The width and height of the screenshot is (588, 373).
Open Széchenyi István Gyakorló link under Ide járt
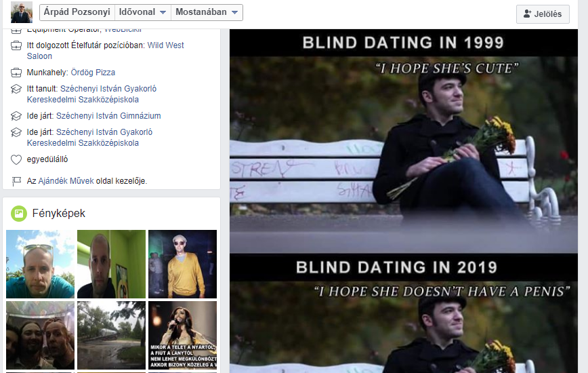pyautogui.click(x=89, y=138)
